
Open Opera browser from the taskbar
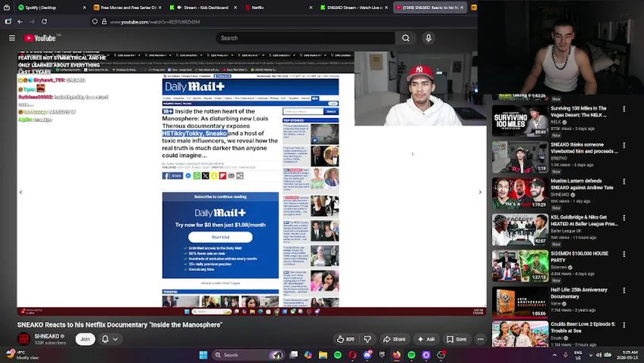tap(353, 355)
